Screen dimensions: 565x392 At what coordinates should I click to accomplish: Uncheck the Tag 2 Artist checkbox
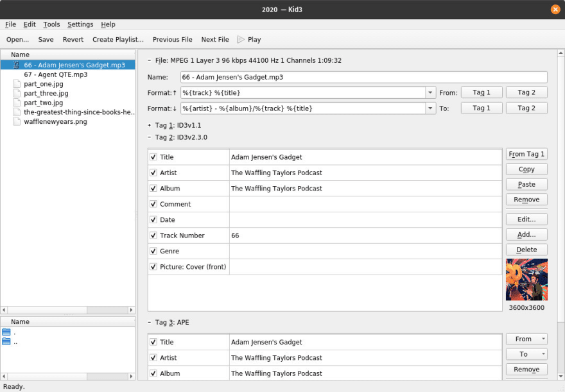(x=153, y=173)
